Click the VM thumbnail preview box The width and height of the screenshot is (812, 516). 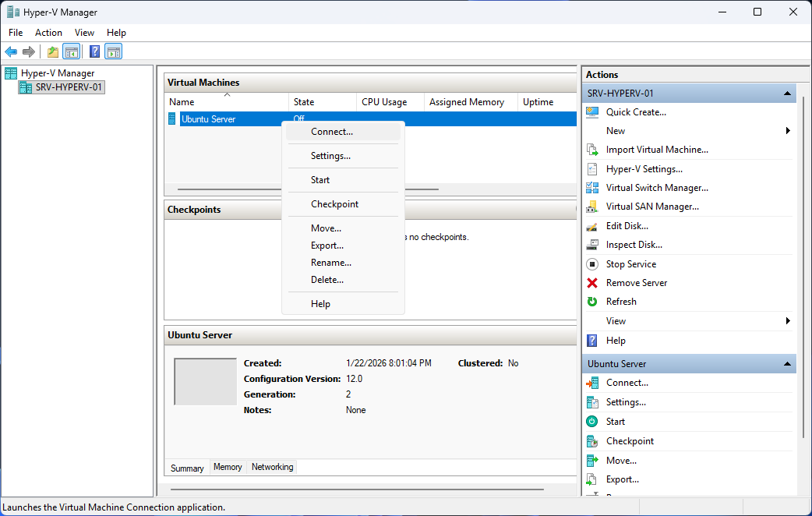click(x=205, y=382)
